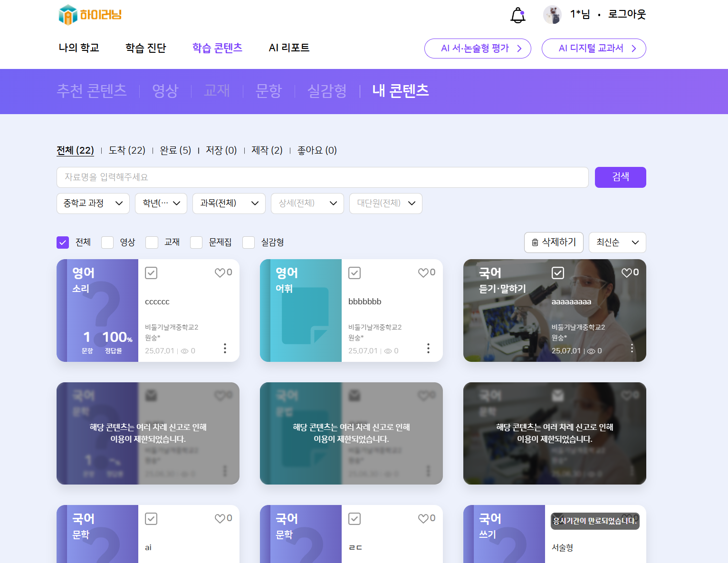Open three-dot menu on aaaaaaaaa card
The width and height of the screenshot is (728, 563).
pos(632,348)
